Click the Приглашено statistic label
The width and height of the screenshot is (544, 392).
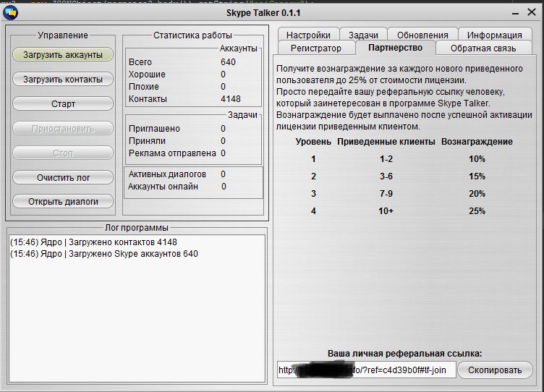point(154,129)
